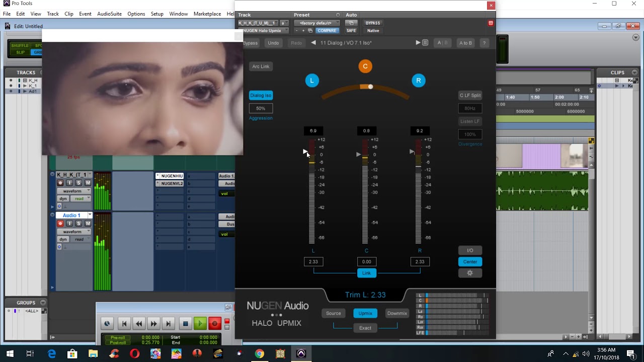Open Pro Tools icon on taskbar
The width and height of the screenshot is (644, 362).
coord(301,353)
